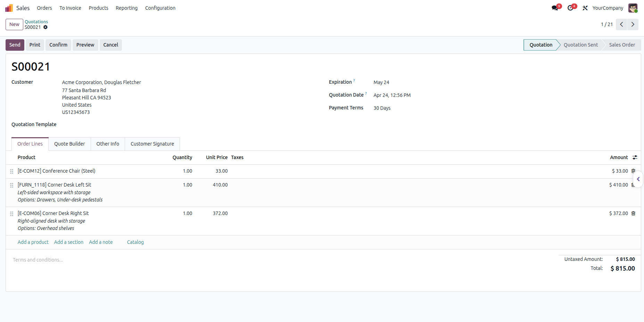The height and width of the screenshot is (322, 644).
Task: Confirm the quotation
Action: (58, 45)
